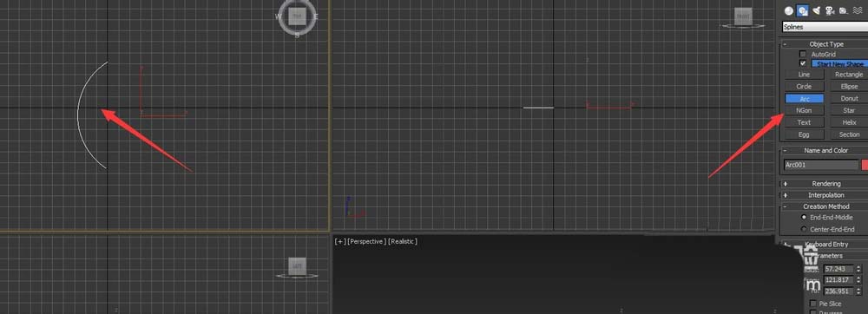The width and height of the screenshot is (868, 314).
Task: Open the [+] viewport menu in Perspective
Action: [340, 242]
